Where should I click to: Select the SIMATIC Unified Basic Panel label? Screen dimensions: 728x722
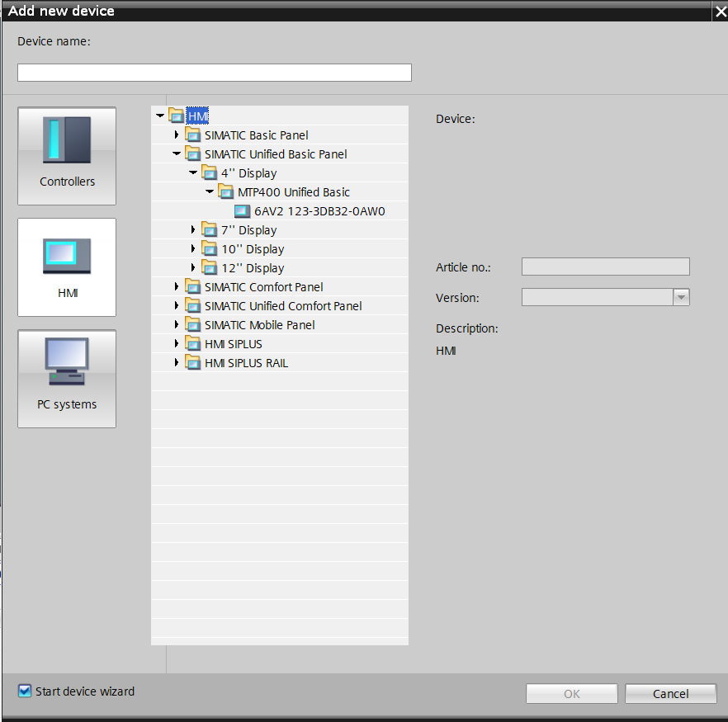(x=276, y=154)
